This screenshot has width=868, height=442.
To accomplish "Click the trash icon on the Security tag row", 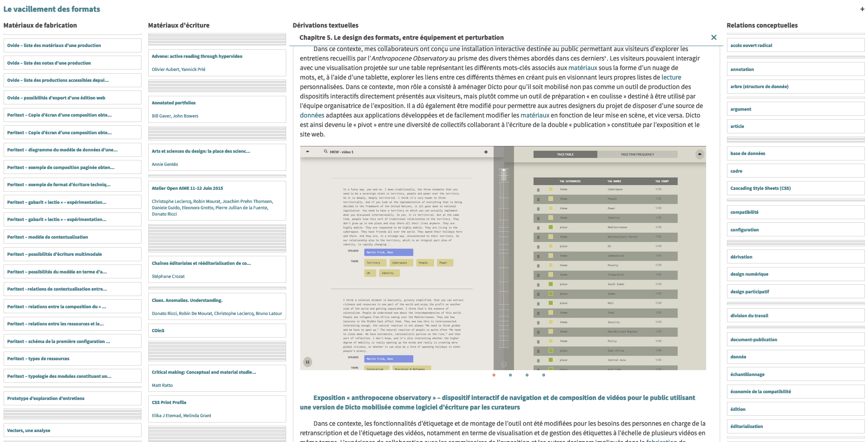I will click(x=538, y=322).
